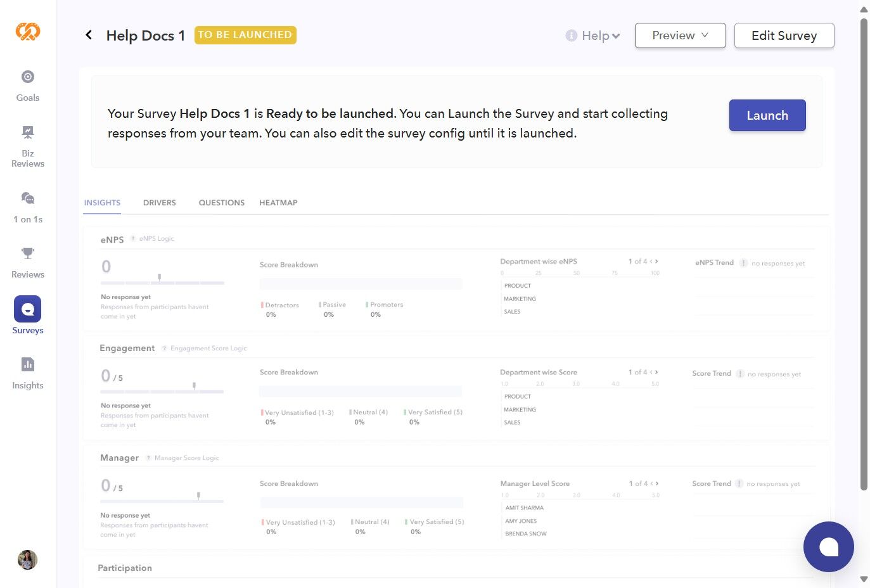
Task: Open the Goals section icon
Action: coord(28,77)
